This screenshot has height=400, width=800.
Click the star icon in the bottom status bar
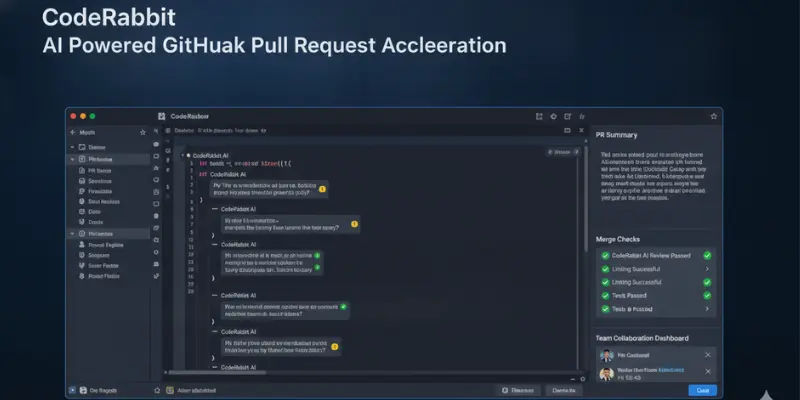(157, 390)
